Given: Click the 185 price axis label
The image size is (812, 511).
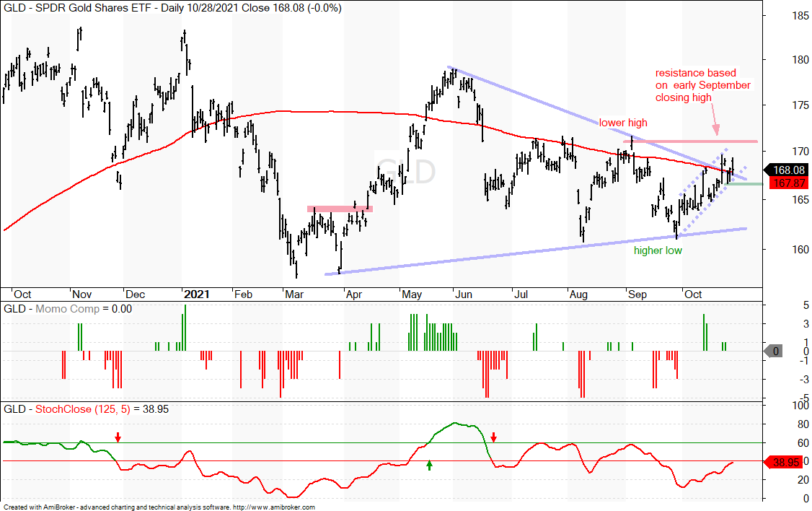Looking at the screenshot, I should tap(800, 16).
